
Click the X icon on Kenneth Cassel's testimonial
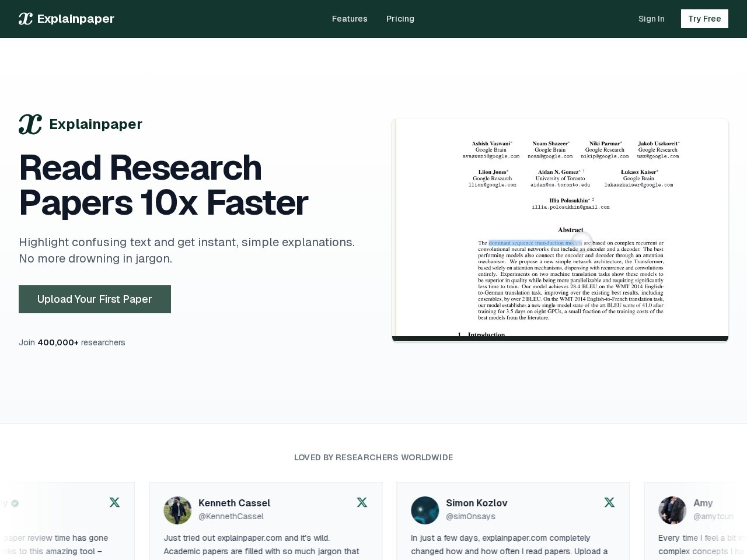pyautogui.click(x=362, y=502)
